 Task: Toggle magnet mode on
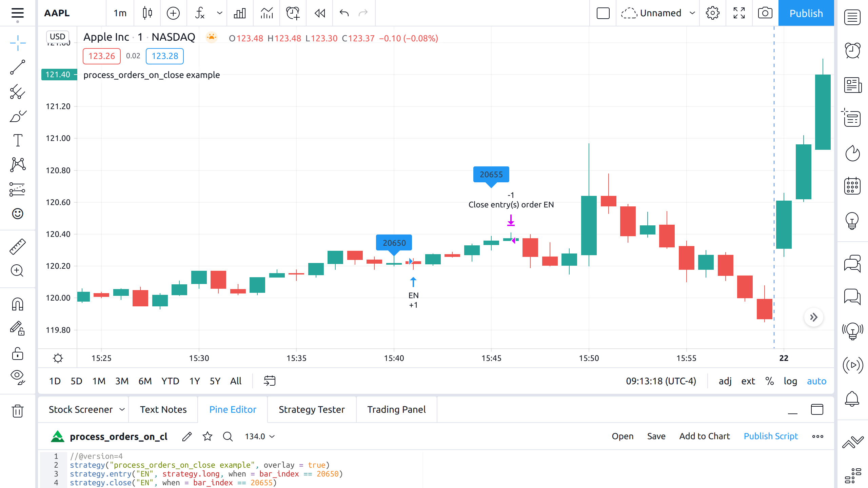(18, 304)
